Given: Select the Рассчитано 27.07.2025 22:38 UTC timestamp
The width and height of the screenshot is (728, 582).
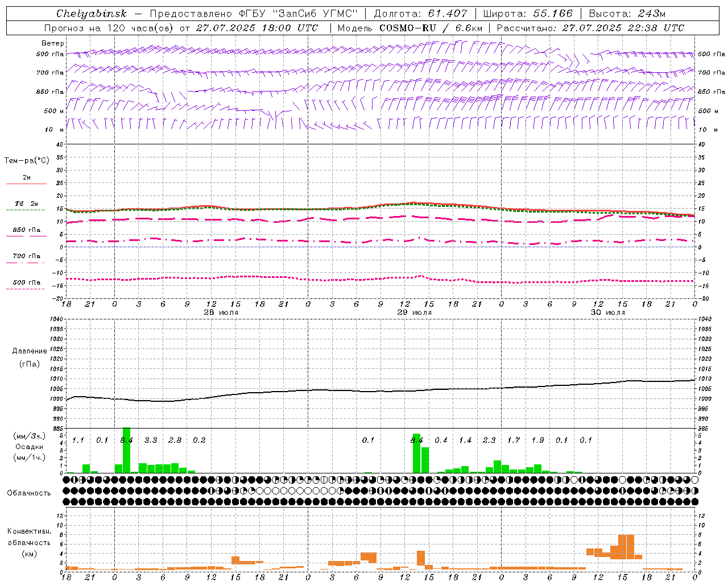Looking at the screenshot, I should 590,28.
